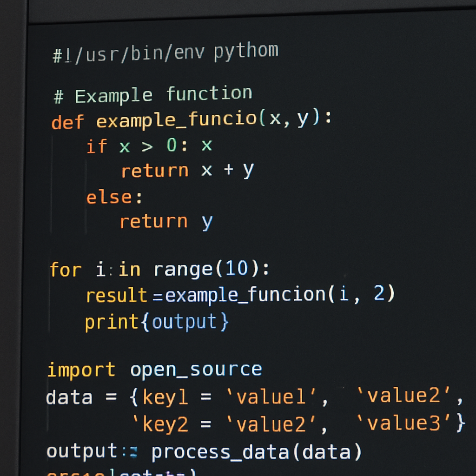Click 'return x + y' line
Image resolution: width=476 pixels, height=476 pixels.
187,171
